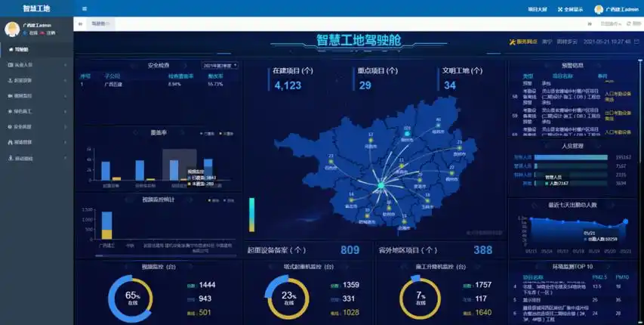Screen dimensions: 644x325
Task: Click the 安全质量 sidebar icon
Action: 11,127
